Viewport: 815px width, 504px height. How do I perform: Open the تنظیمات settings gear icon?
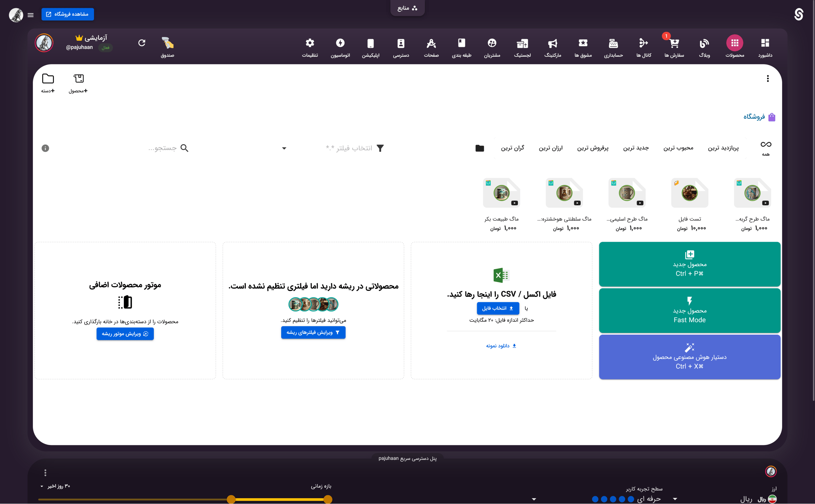click(310, 47)
